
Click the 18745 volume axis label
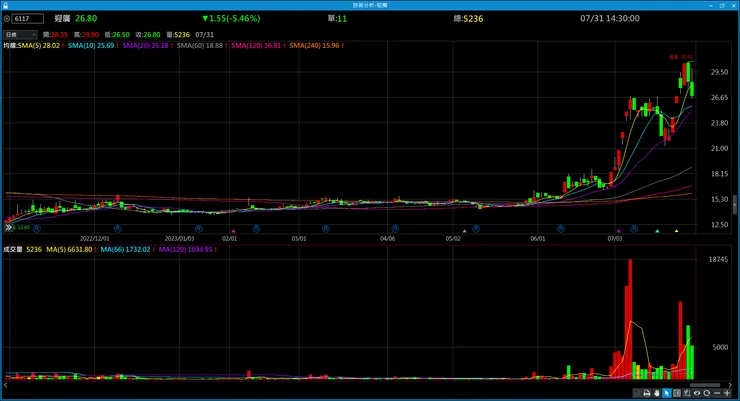tap(718, 259)
